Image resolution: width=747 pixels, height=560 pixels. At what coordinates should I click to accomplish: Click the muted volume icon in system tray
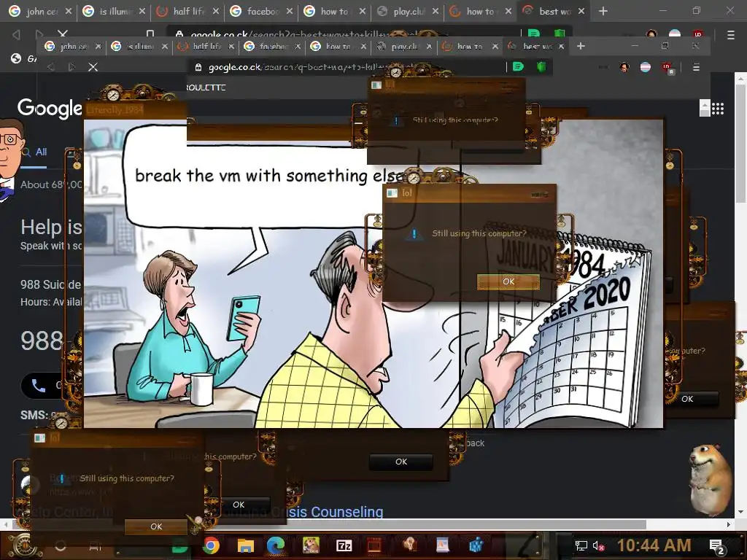point(598,545)
